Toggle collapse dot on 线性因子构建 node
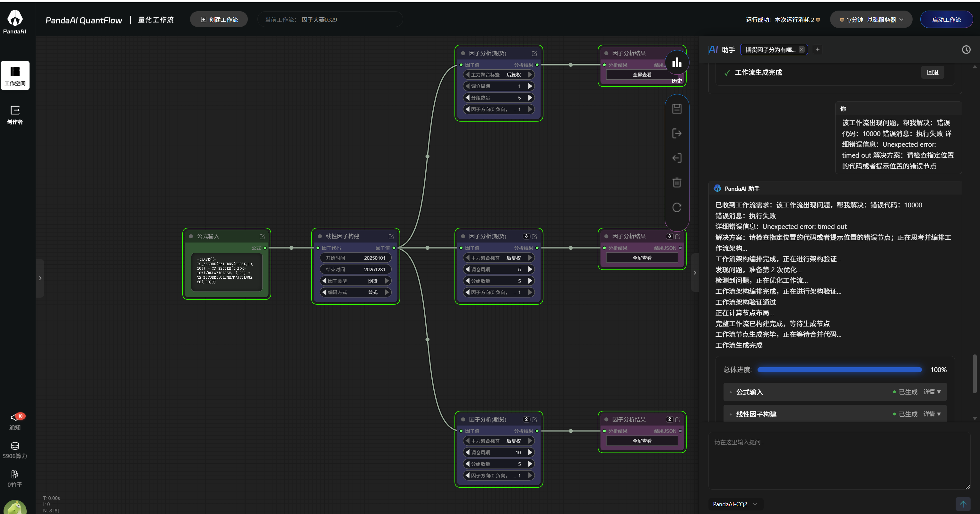This screenshot has width=980, height=514. [x=320, y=236]
